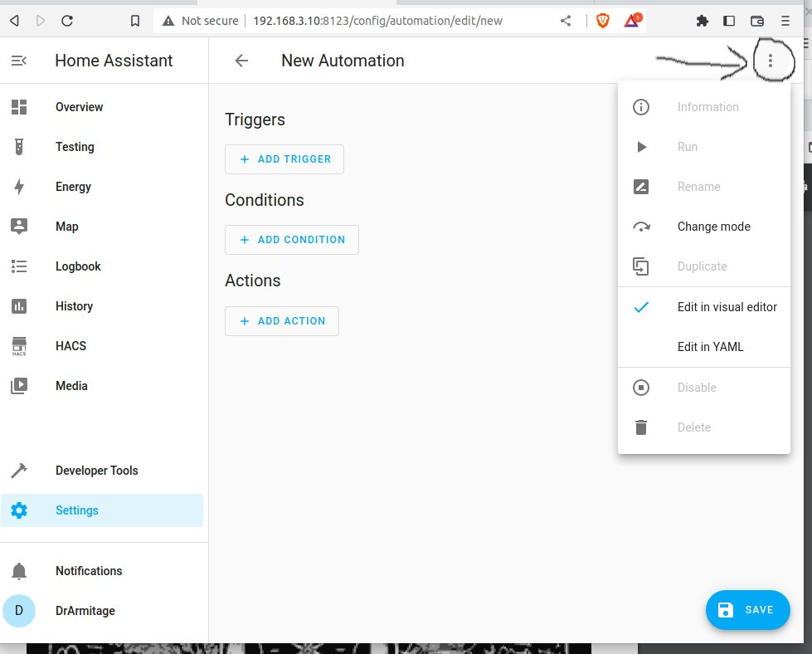This screenshot has height=654, width=812.
Task: Click the share icon in the address bar
Action: click(x=566, y=21)
